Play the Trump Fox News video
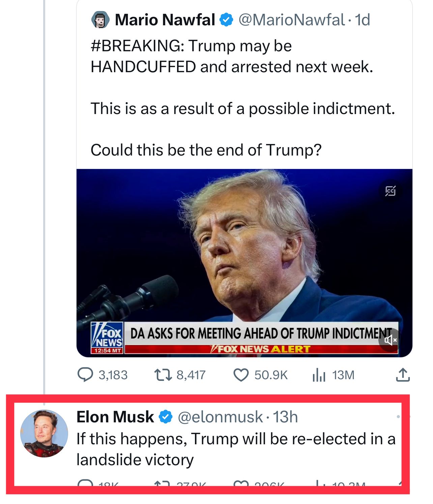Screen dimensions: 433x504 [244, 256]
